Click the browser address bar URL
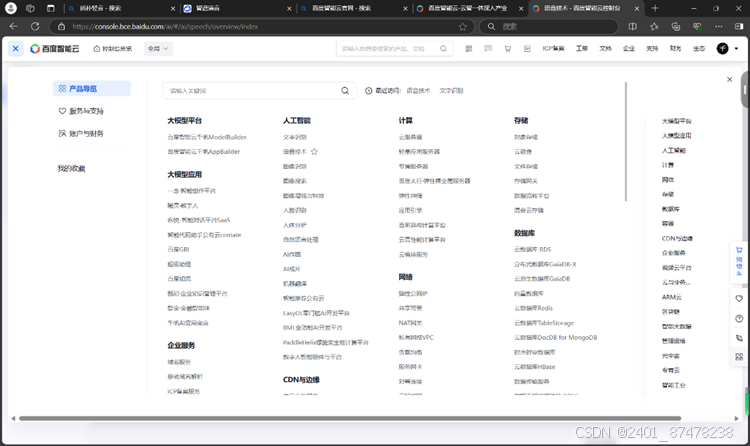The width and height of the screenshot is (750, 446). (x=165, y=26)
